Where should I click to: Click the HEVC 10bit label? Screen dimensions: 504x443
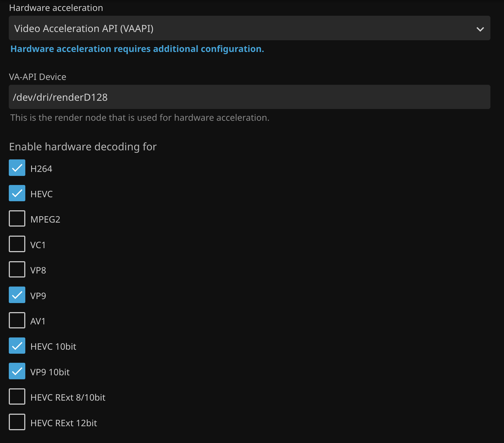click(x=53, y=347)
